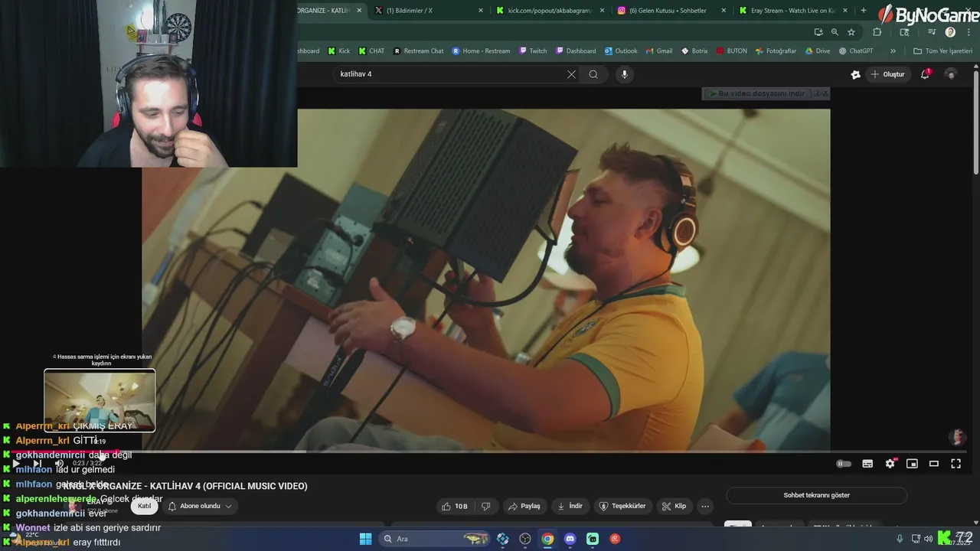Open the Chrome profile avatar
Viewport: 980px width, 551px height.
point(950,32)
